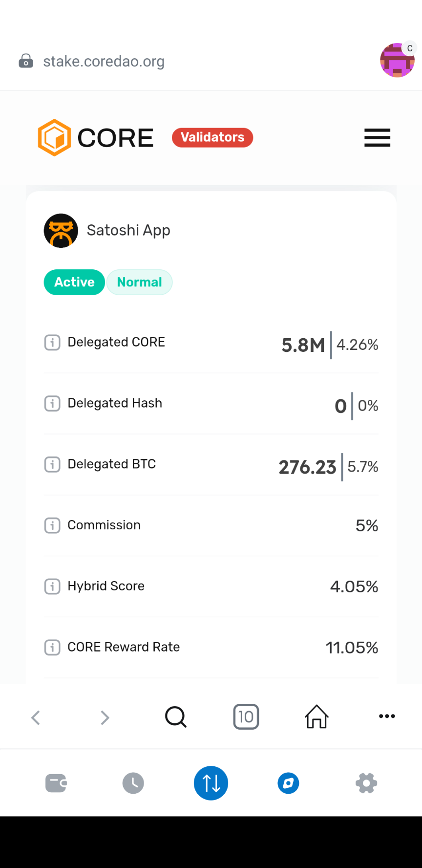The width and height of the screenshot is (422, 868).
Task: Open the browser search
Action: tap(176, 717)
